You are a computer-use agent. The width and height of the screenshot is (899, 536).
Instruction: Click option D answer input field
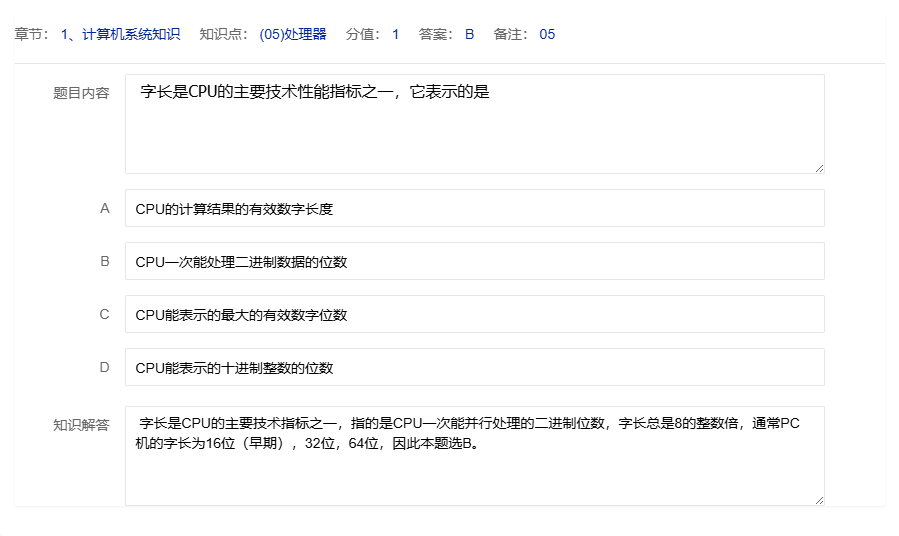coord(474,367)
